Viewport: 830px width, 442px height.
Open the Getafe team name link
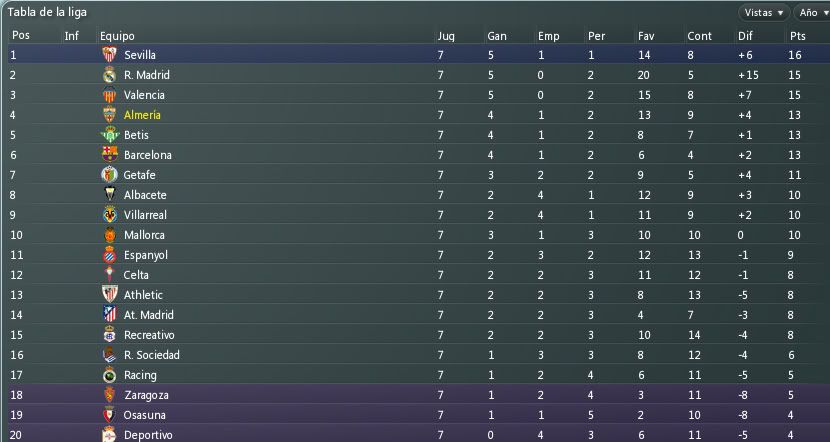tap(139, 175)
